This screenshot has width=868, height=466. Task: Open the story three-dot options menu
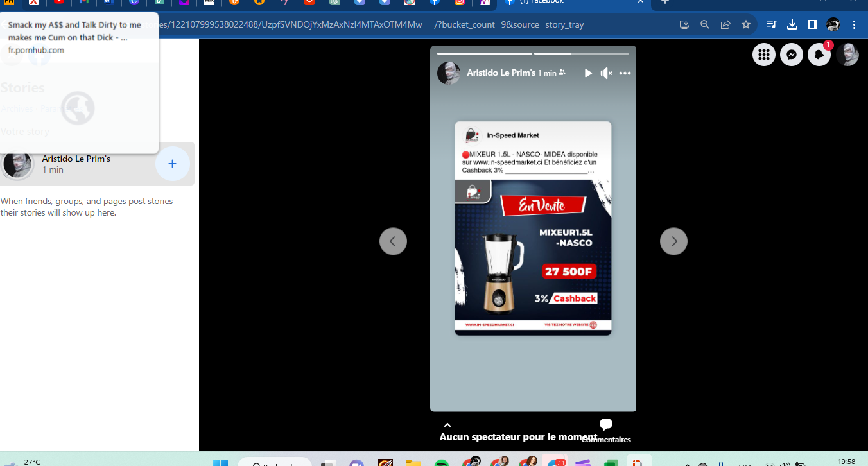(x=625, y=73)
